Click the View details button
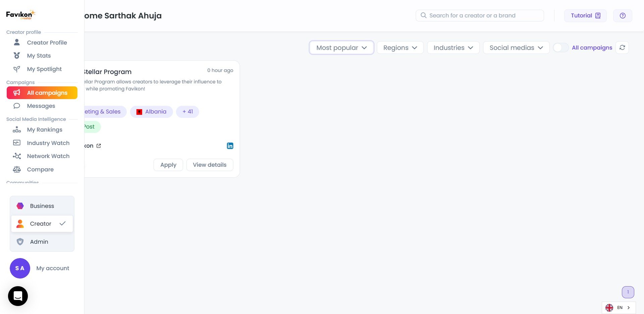The height and width of the screenshot is (314, 644). [210, 165]
